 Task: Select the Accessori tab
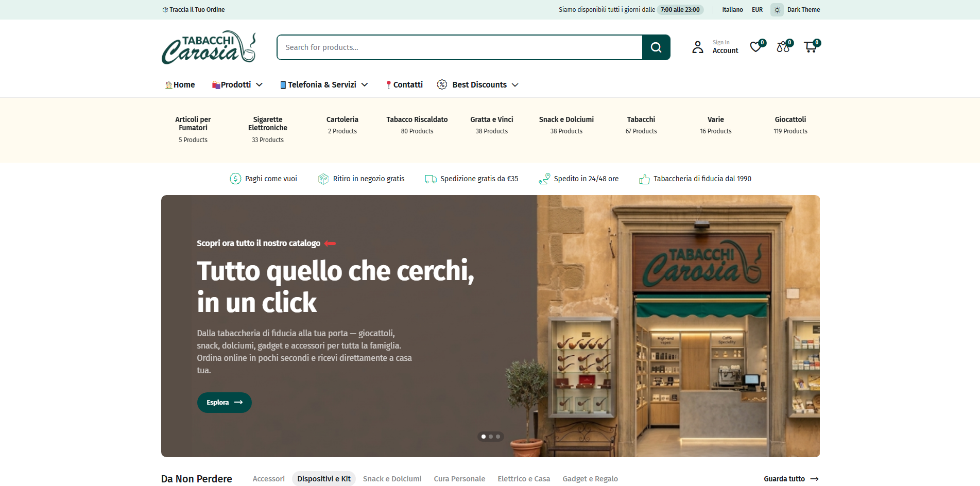pos(268,479)
